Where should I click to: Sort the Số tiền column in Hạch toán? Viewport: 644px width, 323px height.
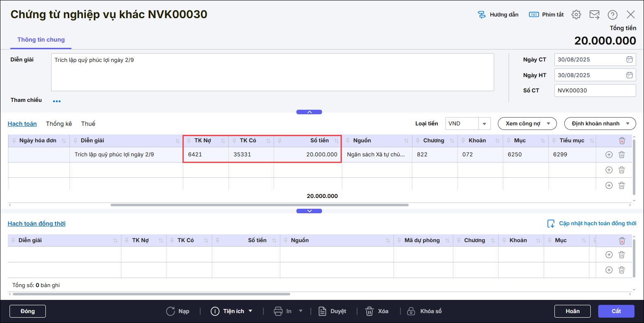point(336,141)
